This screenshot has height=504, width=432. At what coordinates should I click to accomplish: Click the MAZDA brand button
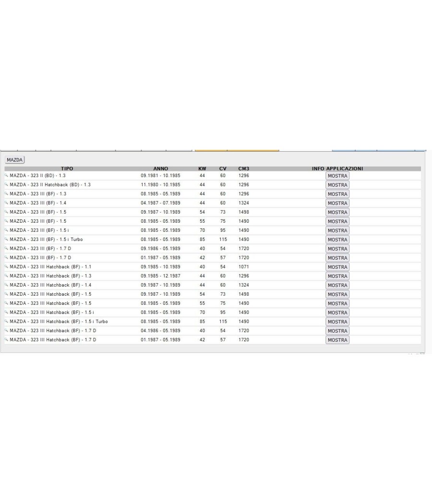15,160
